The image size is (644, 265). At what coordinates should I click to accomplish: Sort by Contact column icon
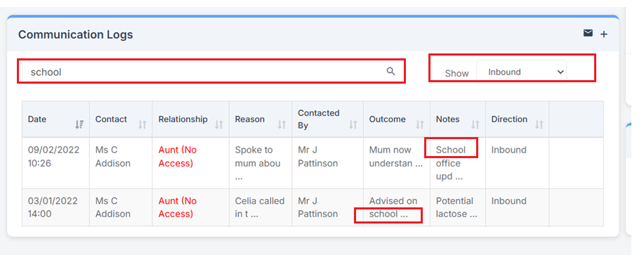(x=142, y=124)
